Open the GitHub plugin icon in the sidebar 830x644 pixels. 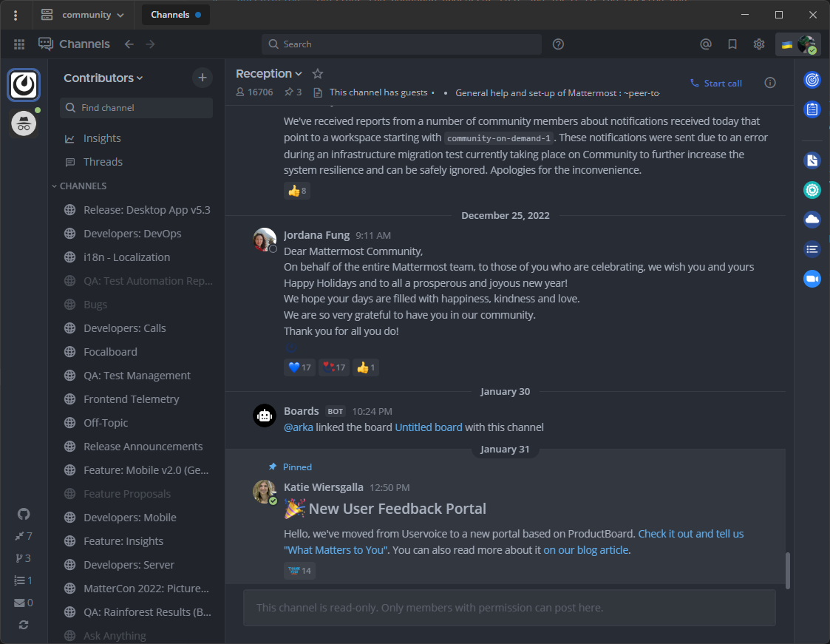pyautogui.click(x=23, y=513)
